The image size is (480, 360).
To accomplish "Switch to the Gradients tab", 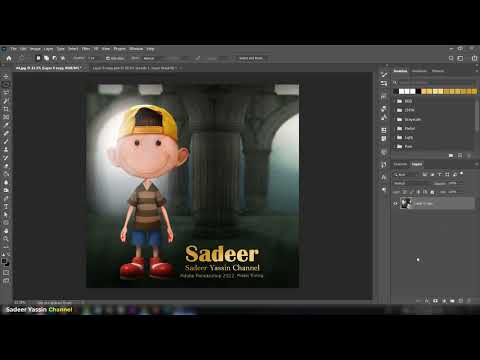I will (419, 71).
